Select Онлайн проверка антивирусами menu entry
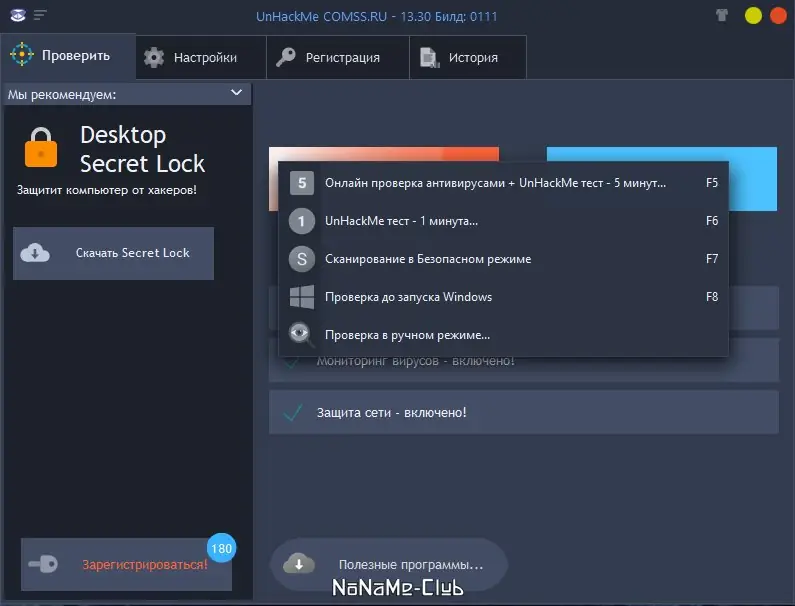This screenshot has height=606, width=795. [x=503, y=183]
